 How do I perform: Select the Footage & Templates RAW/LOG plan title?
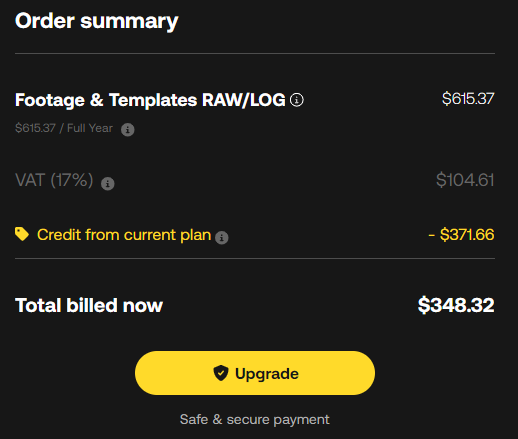click(150, 100)
